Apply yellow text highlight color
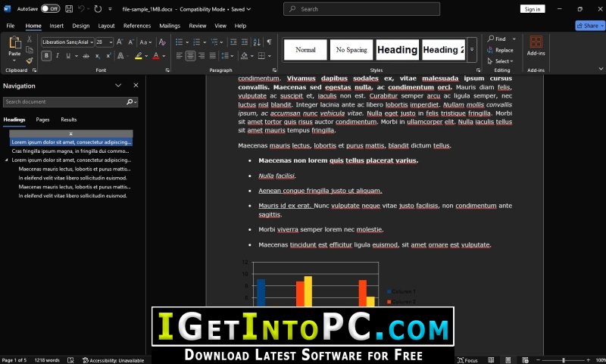The width and height of the screenshot is (606, 364). coord(139,56)
